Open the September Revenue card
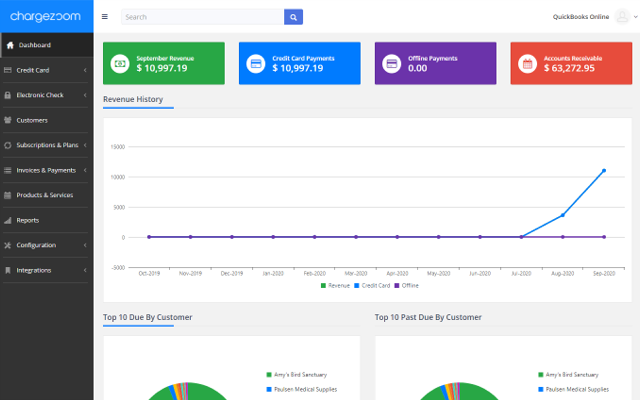Image resolution: width=640 pixels, height=400 pixels. click(164, 63)
